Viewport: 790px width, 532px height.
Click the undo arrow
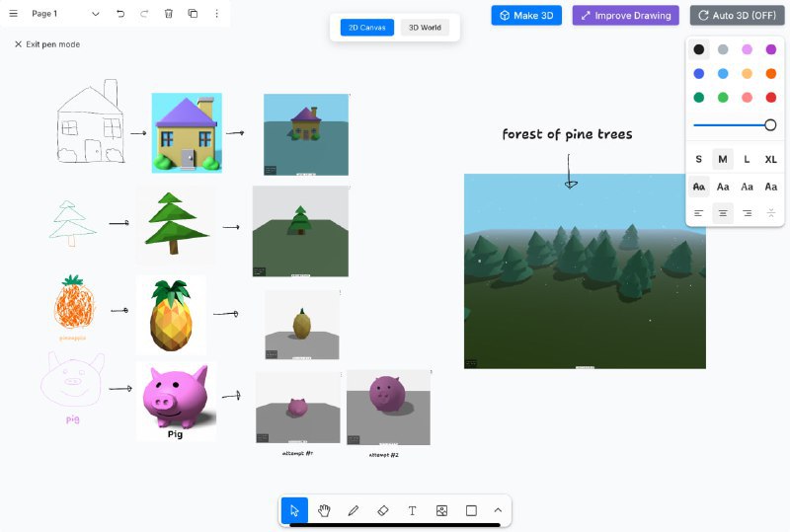pos(120,14)
